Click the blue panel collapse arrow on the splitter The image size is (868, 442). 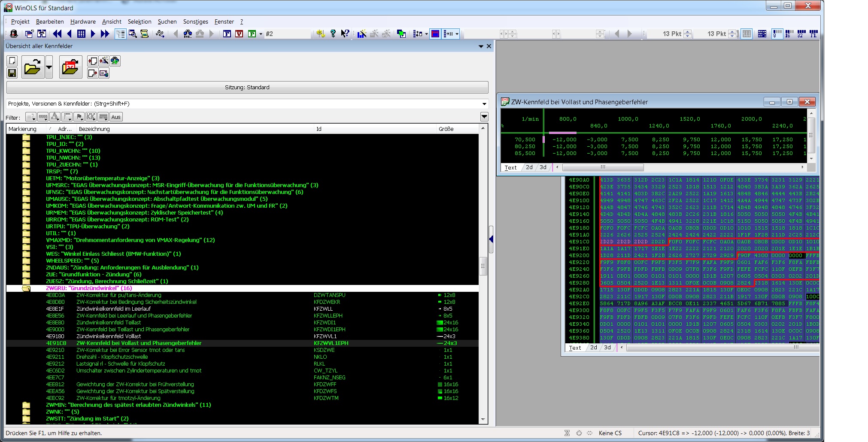click(x=491, y=239)
